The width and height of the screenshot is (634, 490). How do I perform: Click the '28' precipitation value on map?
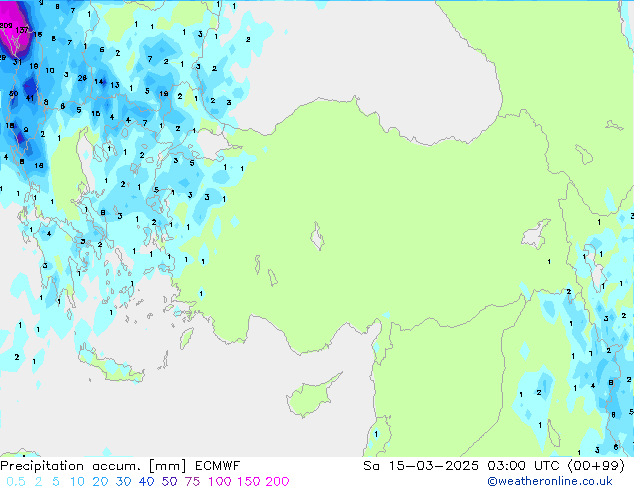pyautogui.click(x=82, y=78)
